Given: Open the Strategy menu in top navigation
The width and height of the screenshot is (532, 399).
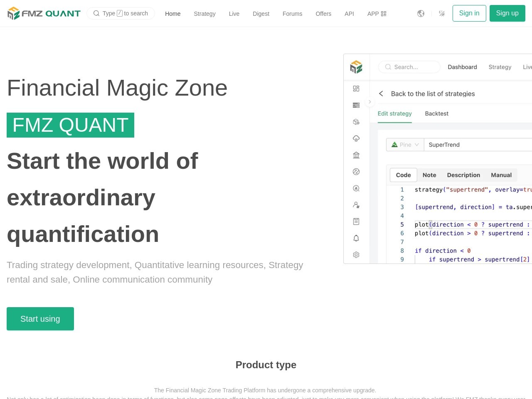Looking at the screenshot, I should (204, 14).
